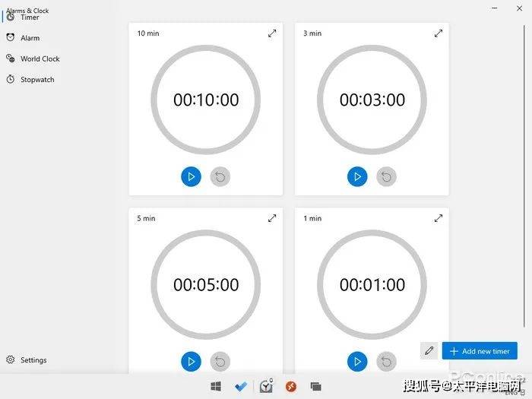Image resolution: width=532 pixels, height=399 pixels.
Task: Click the "10 min" timer title
Action: click(x=148, y=33)
